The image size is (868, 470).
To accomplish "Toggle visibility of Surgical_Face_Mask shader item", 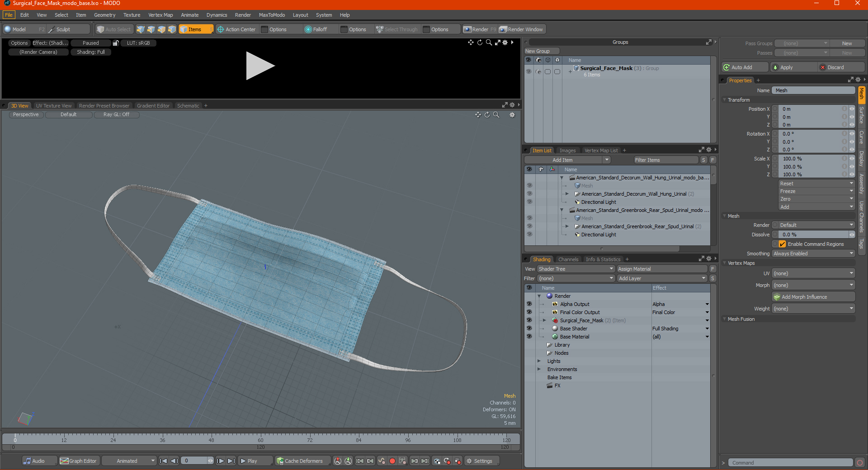I will pyautogui.click(x=529, y=320).
